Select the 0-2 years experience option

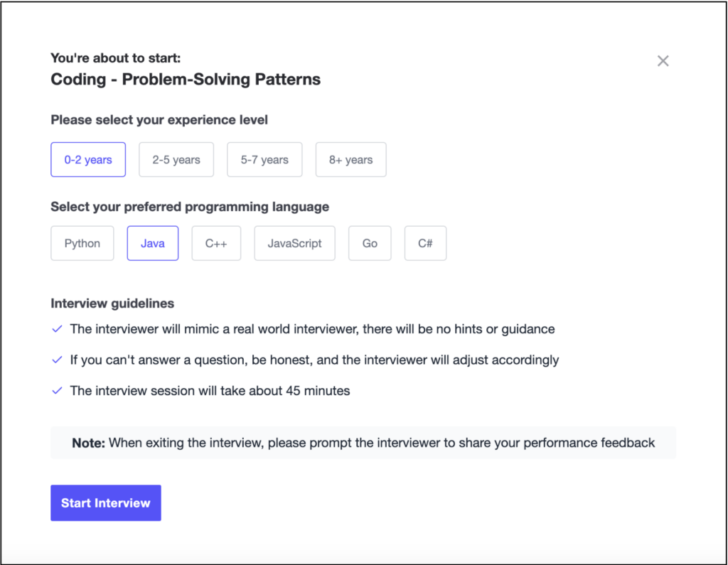point(87,159)
